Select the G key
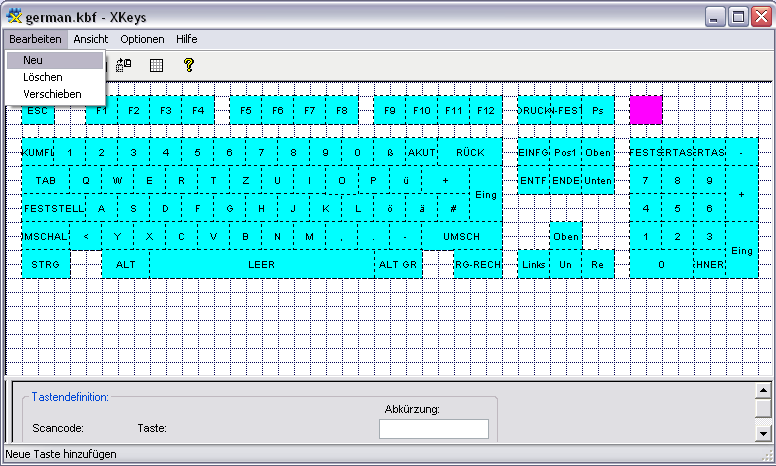Screen dimensions: 776x466 tap(230, 208)
